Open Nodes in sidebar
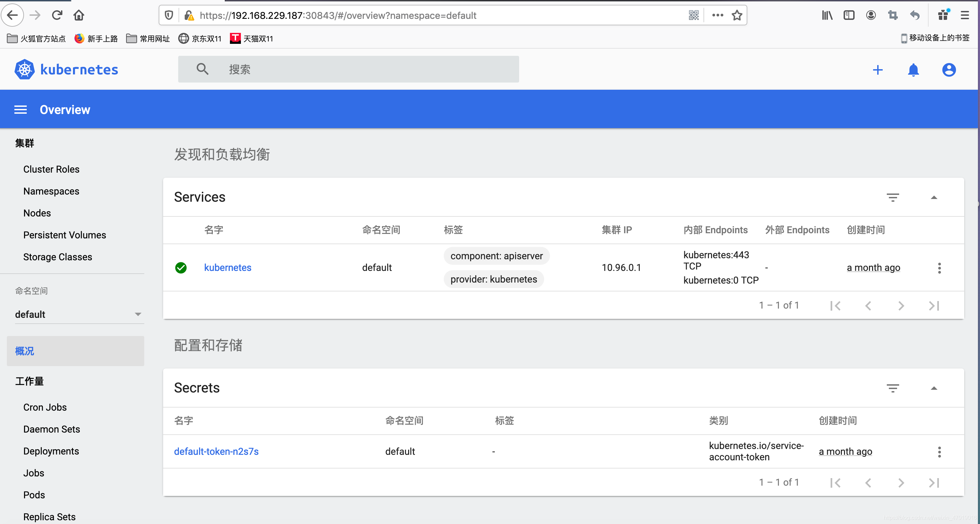The height and width of the screenshot is (524, 980). (x=37, y=213)
